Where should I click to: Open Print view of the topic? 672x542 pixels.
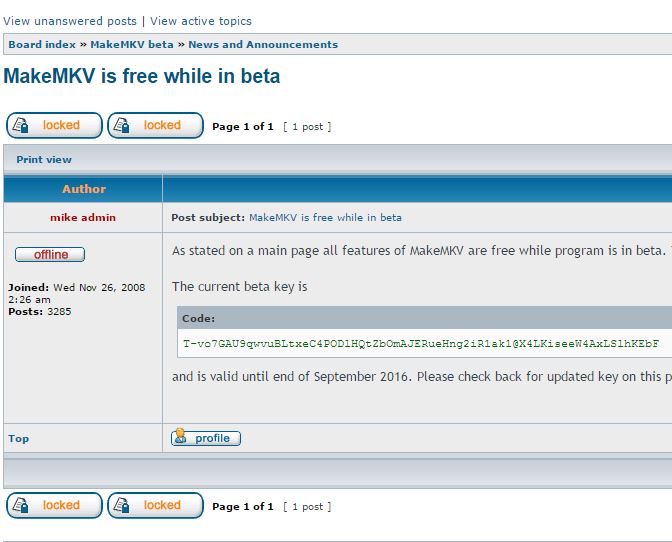tap(44, 160)
